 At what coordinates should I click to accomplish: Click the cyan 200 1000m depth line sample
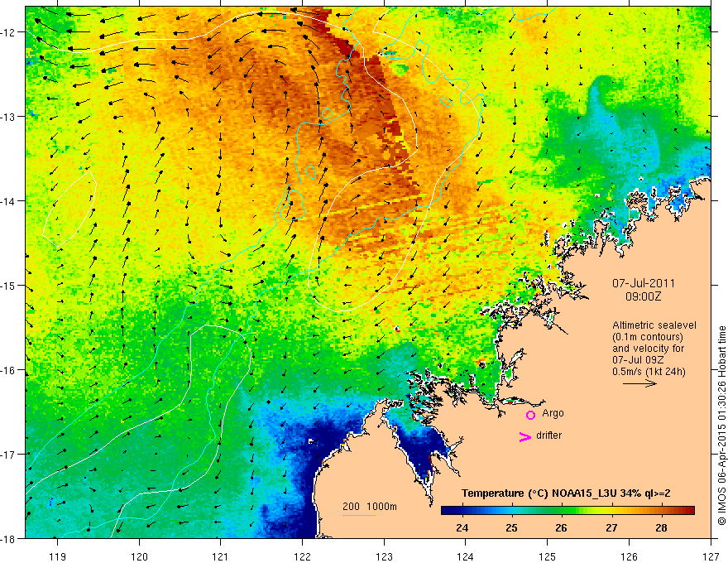[x=359, y=515]
